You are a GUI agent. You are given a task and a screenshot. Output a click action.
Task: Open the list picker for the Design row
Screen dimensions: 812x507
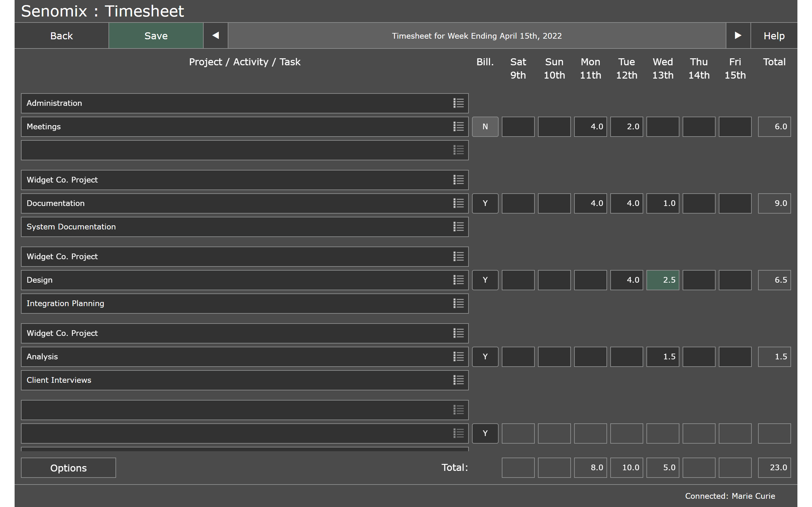pos(458,280)
